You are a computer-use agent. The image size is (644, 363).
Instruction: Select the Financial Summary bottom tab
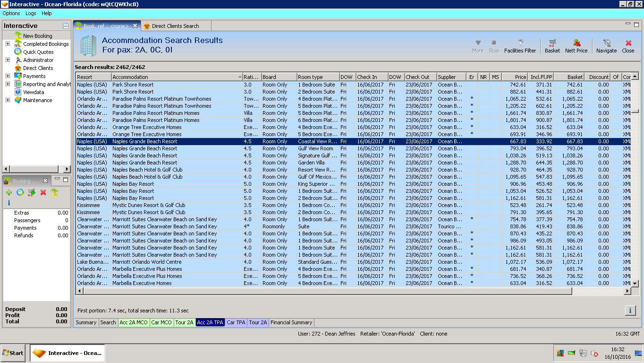point(291,322)
